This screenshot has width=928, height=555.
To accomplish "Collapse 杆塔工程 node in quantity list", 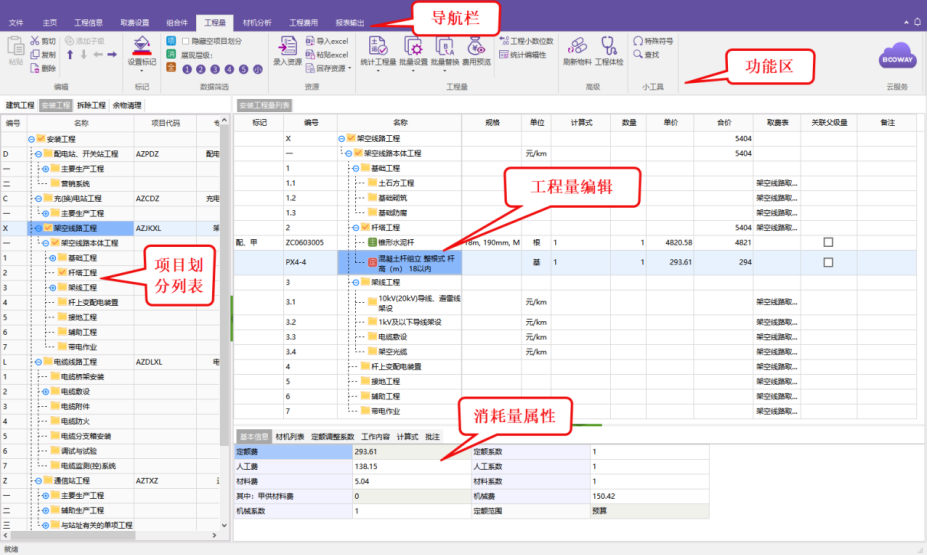I will 356,228.
